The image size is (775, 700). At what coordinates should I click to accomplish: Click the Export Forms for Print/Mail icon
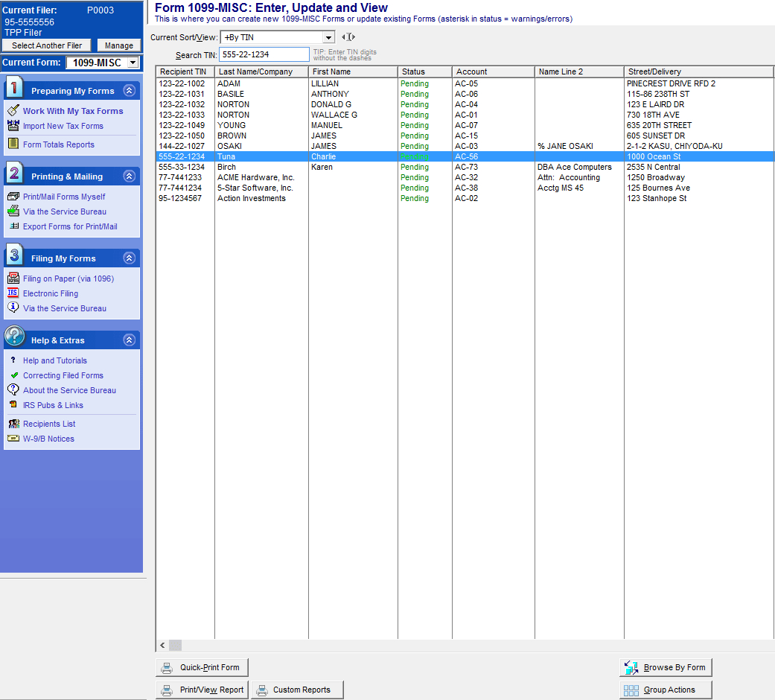[x=13, y=226]
